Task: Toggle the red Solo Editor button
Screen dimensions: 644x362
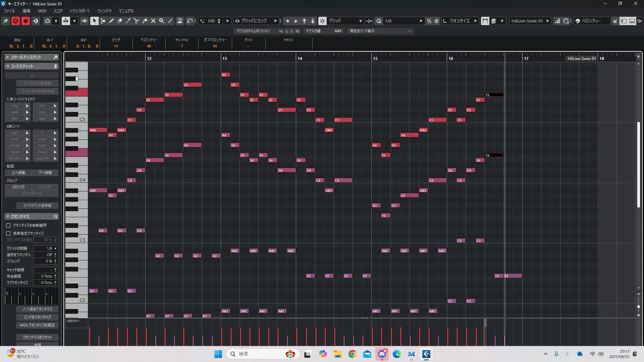Action: (15, 21)
